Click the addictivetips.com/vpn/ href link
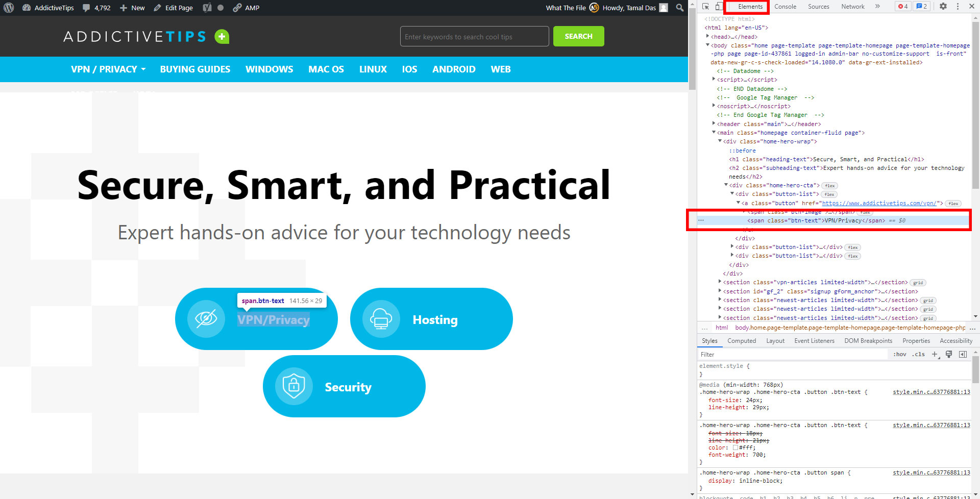Viewport: 980px width, 499px height. click(879, 203)
